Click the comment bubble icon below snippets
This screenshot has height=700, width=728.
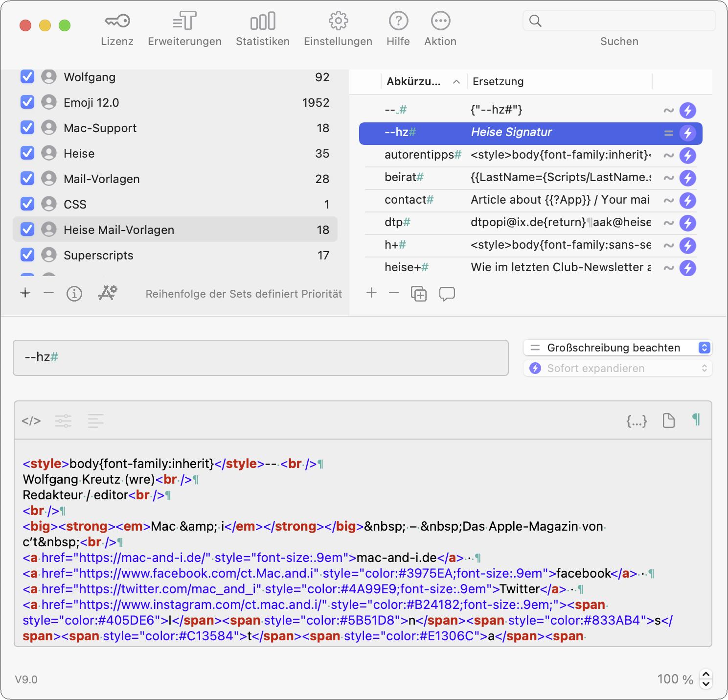coord(447,294)
